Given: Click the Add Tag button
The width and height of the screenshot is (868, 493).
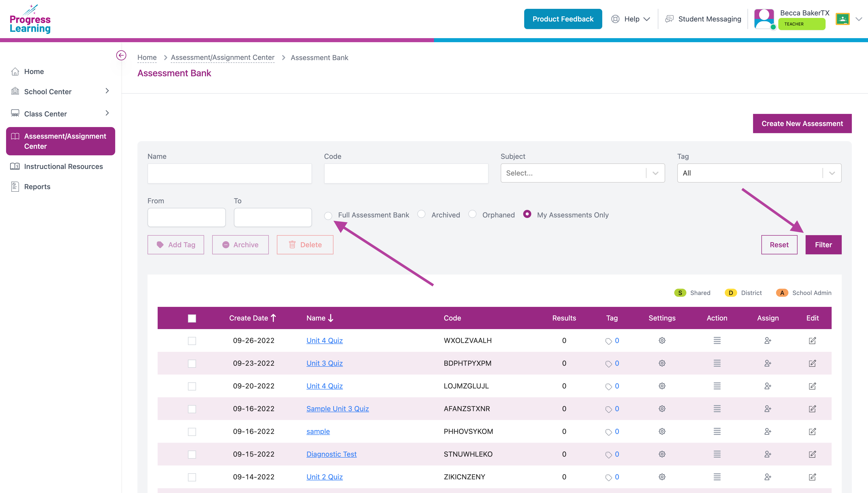Looking at the screenshot, I should [175, 244].
